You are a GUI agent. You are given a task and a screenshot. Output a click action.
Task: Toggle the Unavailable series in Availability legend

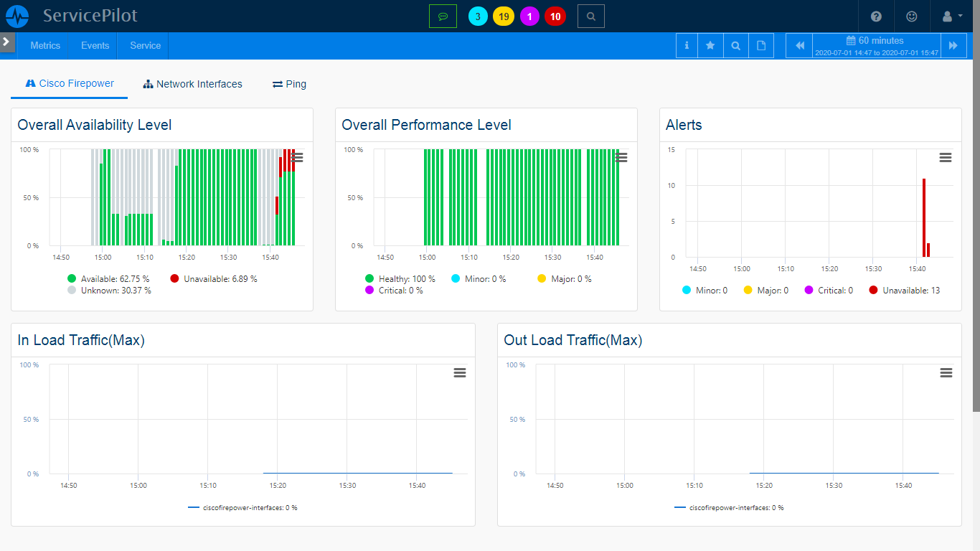click(x=213, y=278)
